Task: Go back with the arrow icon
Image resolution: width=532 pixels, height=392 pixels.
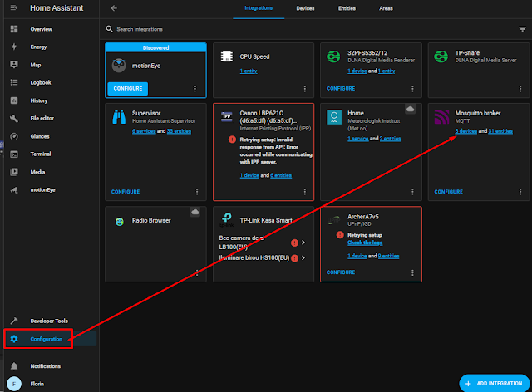Action: [114, 8]
